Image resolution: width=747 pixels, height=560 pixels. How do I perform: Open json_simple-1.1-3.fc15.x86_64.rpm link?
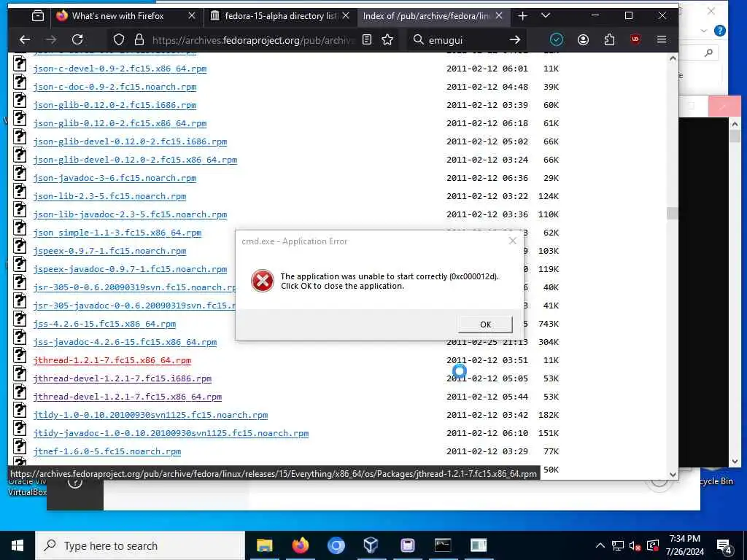tap(117, 233)
